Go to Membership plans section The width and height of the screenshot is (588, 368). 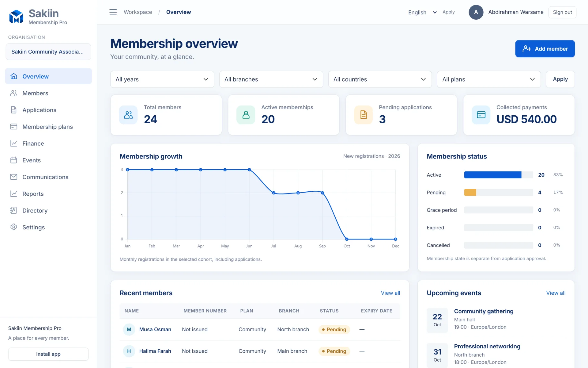coord(48,127)
